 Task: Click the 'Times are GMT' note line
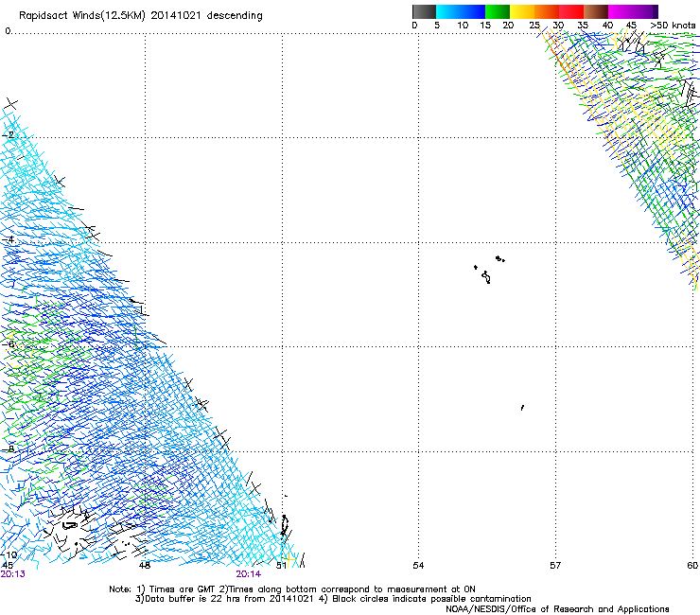(292, 589)
